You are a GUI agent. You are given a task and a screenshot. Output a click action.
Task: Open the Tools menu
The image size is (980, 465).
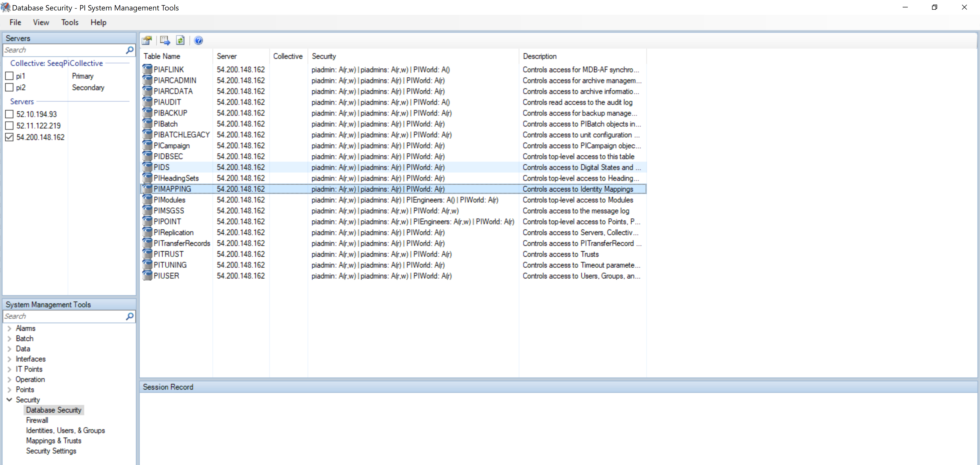[x=70, y=22]
